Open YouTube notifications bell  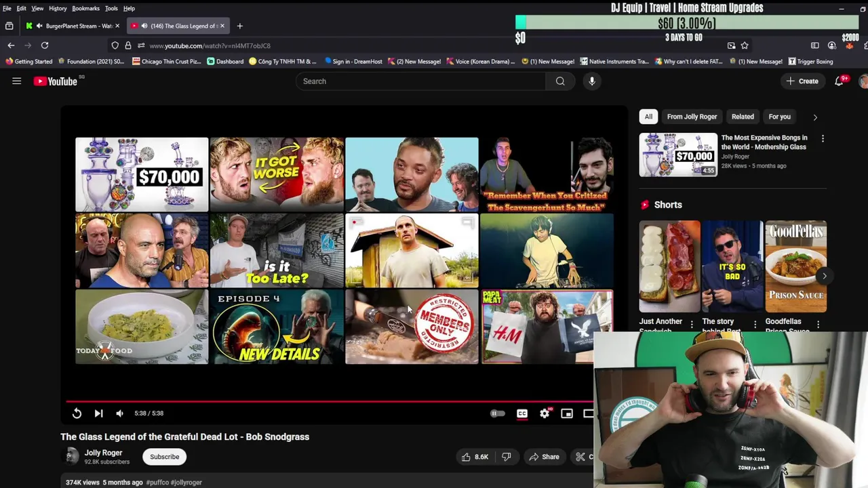point(840,81)
